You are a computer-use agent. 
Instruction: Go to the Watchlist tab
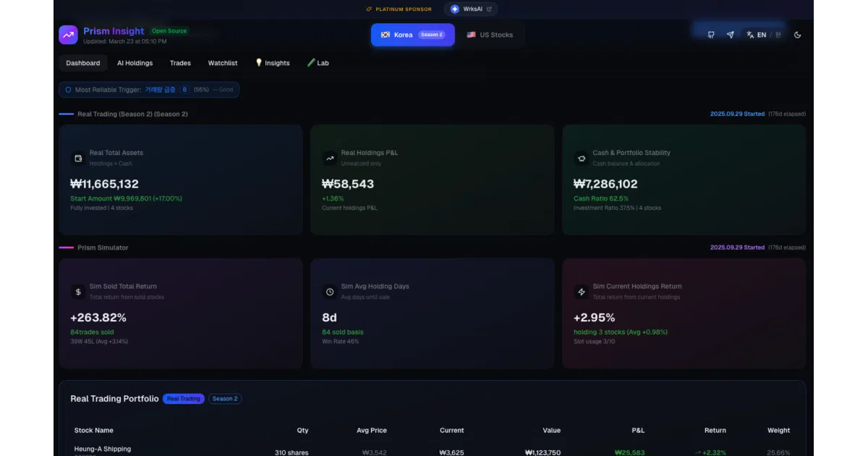[x=223, y=63]
